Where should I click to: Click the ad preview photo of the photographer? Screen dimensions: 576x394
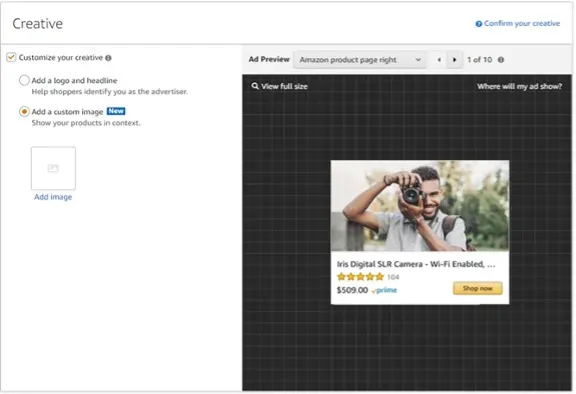[420, 206]
